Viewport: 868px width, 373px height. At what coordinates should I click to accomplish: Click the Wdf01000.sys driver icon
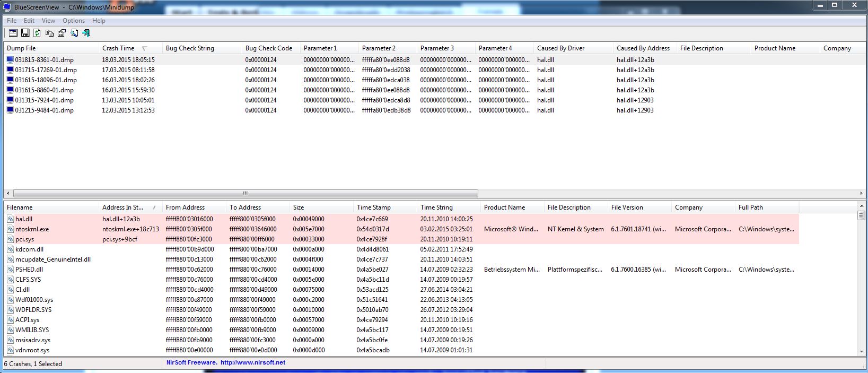[10, 300]
